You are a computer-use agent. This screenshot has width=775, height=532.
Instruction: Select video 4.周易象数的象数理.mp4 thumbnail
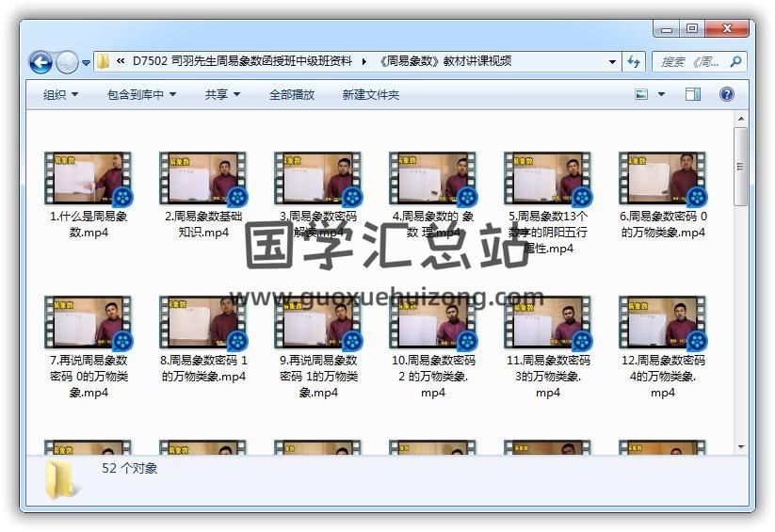432,178
